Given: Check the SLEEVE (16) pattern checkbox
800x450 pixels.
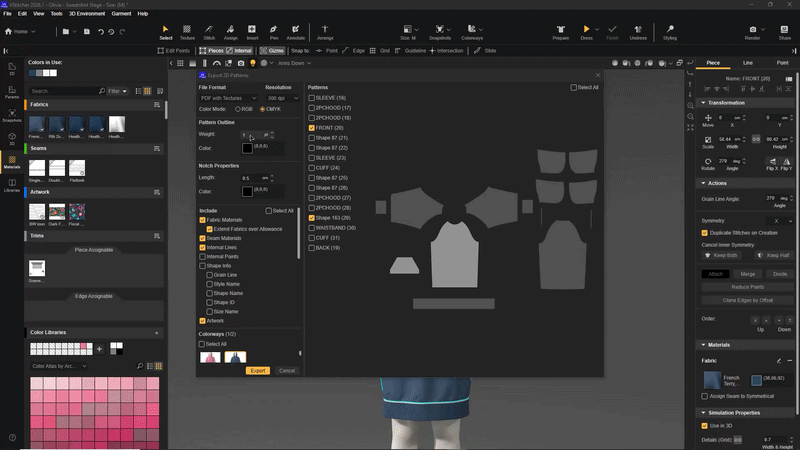Looking at the screenshot, I should (x=311, y=98).
